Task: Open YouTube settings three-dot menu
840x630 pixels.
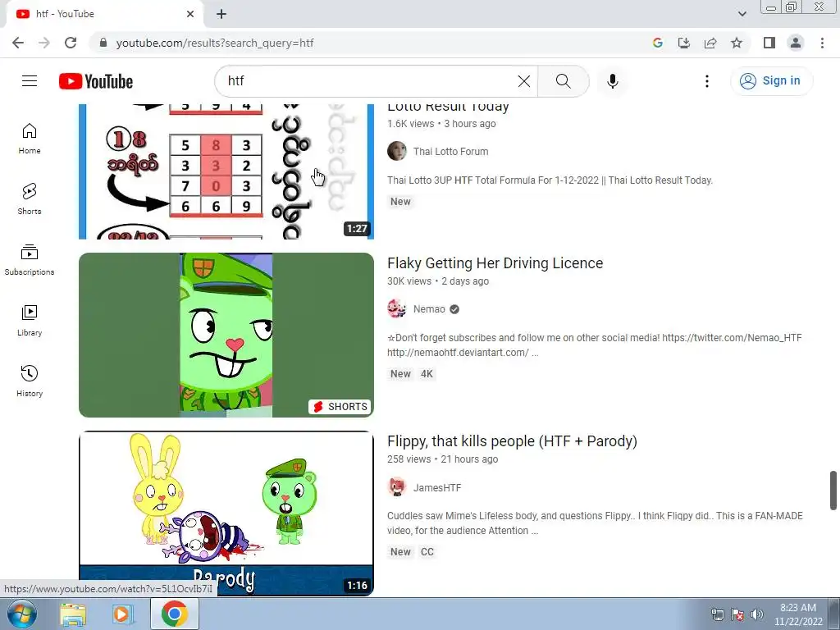Action: pos(706,81)
